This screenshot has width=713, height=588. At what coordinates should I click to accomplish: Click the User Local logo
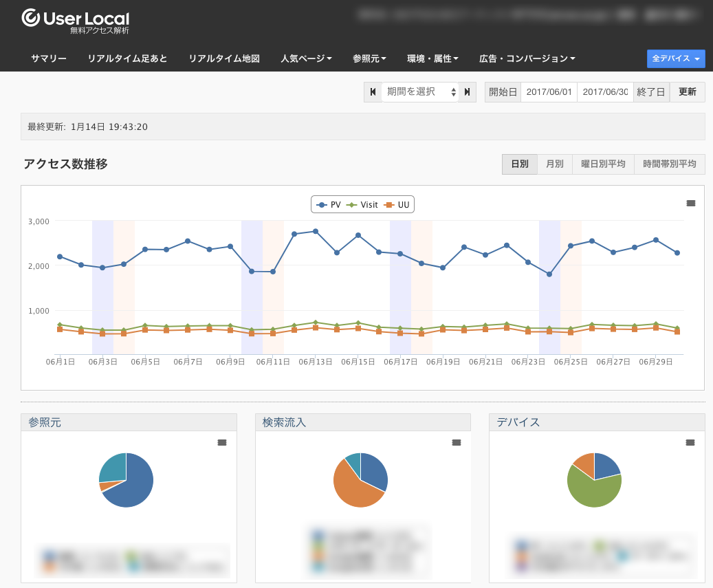coord(76,20)
